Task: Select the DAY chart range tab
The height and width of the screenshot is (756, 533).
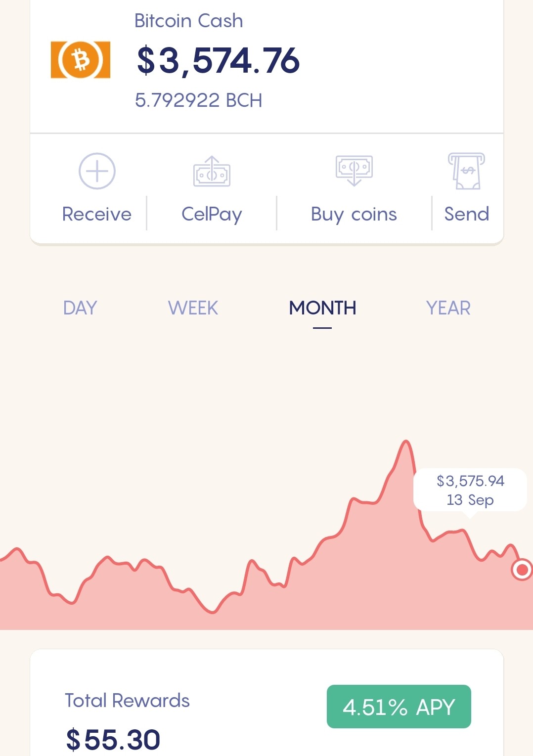Action: tap(80, 308)
